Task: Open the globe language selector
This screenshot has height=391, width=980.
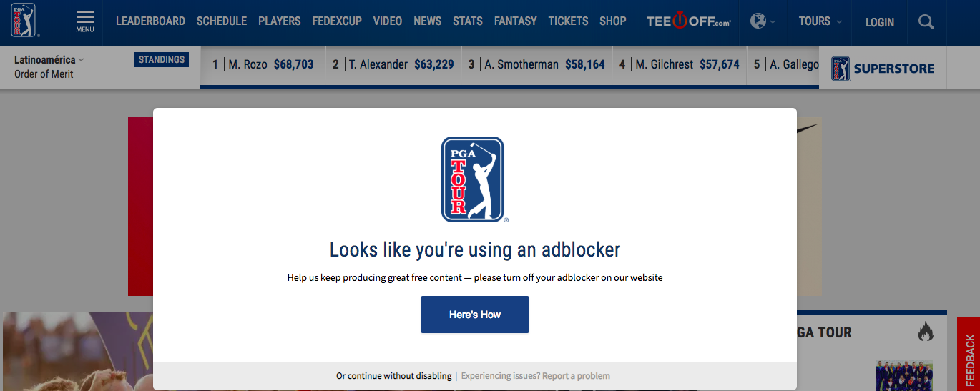Action: point(763,21)
